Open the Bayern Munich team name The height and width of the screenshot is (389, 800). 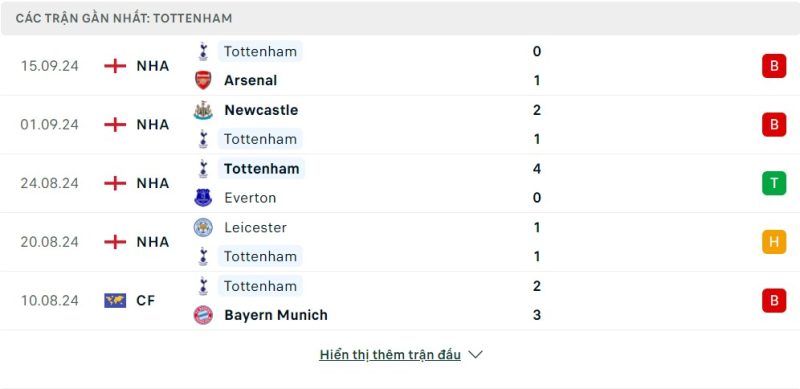click(276, 315)
